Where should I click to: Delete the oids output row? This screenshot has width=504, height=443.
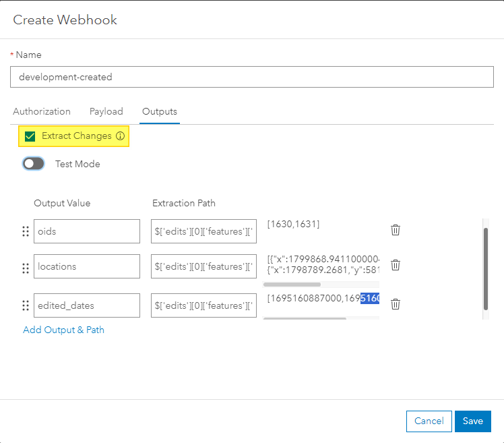396,230
